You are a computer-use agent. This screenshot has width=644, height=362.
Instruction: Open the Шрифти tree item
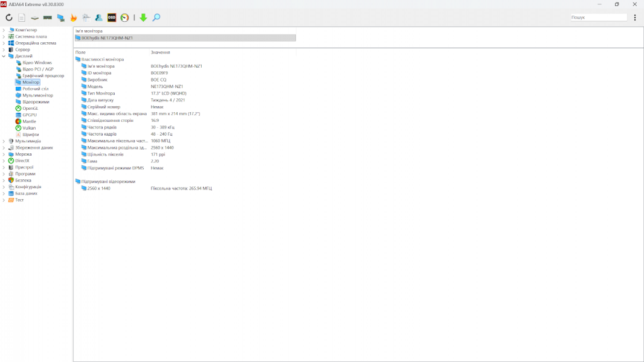(30, 135)
